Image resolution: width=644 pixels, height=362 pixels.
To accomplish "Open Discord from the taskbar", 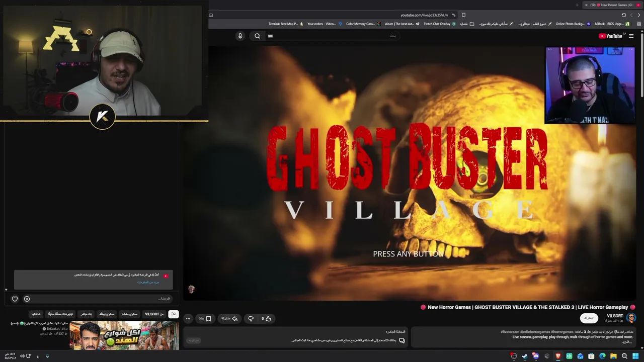I will (536, 356).
